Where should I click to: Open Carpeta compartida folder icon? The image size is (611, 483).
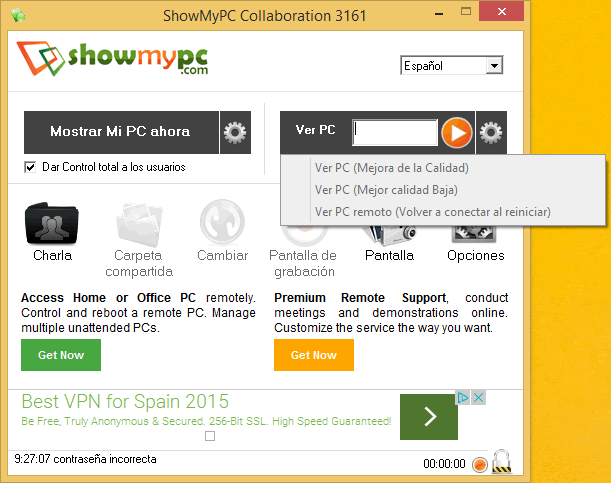[137, 225]
